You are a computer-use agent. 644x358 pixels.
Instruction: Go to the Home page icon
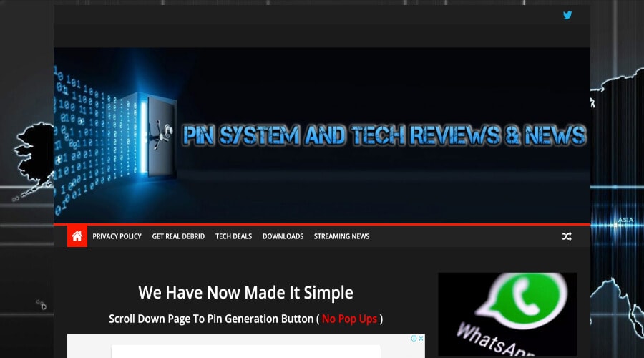[77, 236]
